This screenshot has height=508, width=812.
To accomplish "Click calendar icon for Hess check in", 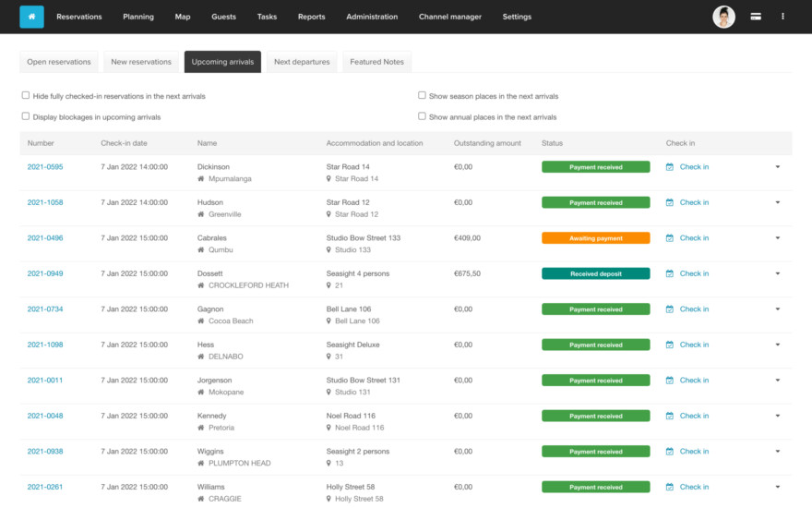I will [x=670, y=345].
